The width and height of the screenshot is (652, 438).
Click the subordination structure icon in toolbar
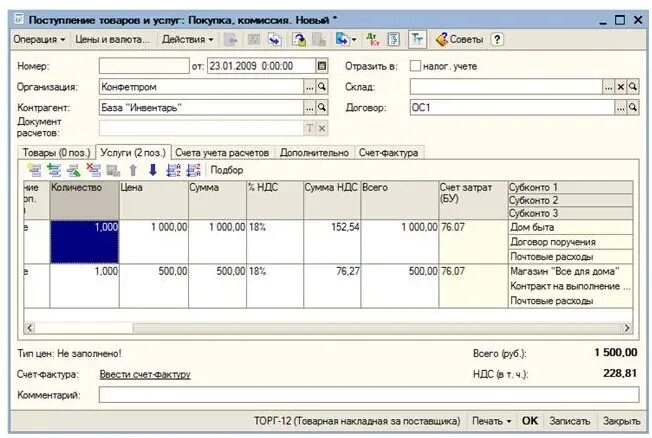tap(342, 40)
